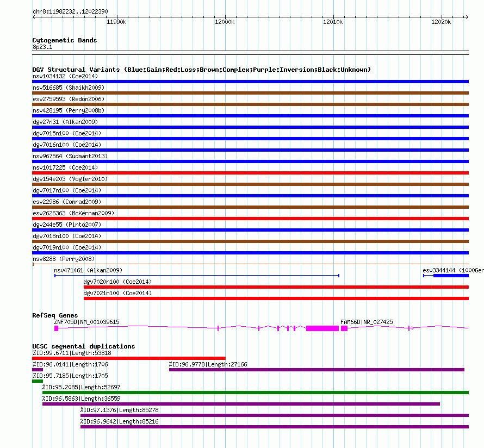Select dgv7017n100 (Coe2014) variant label
The width and height of the screenshot is (484, 448).
(x=67, y=190)
